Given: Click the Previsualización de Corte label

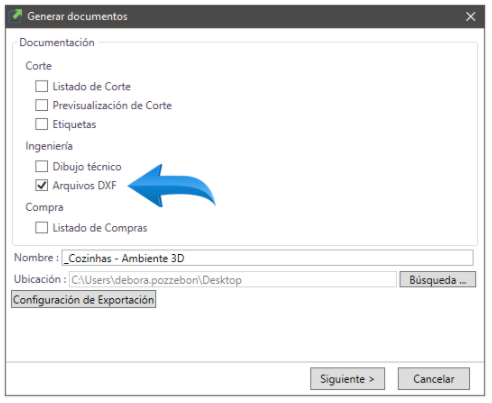Looking at the screenshot, I should point(112,105).
